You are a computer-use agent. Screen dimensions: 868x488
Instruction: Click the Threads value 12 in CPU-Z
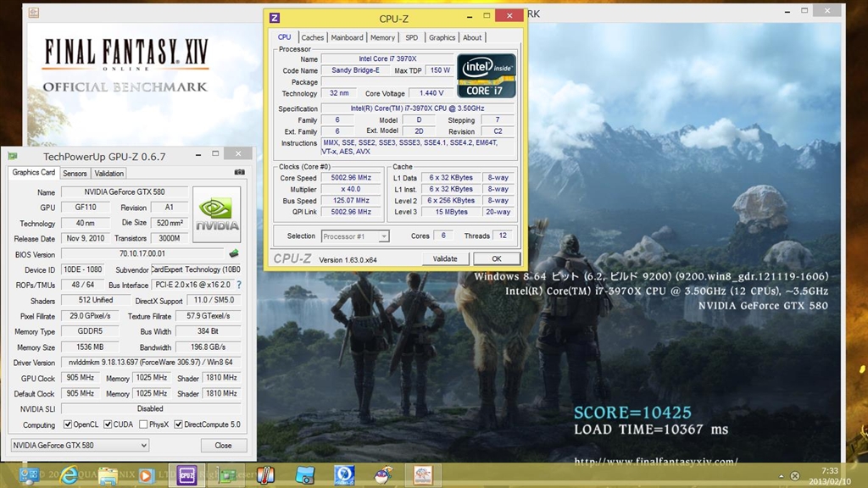click(503, 236)
